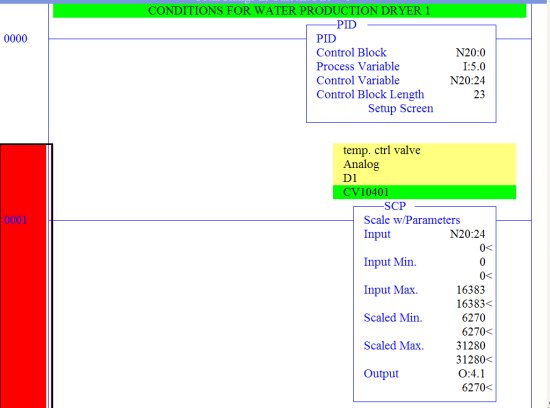Screen dimensions: 550x408
Task: Click the SCP Input address N20:24
Action: coord(468,234)
